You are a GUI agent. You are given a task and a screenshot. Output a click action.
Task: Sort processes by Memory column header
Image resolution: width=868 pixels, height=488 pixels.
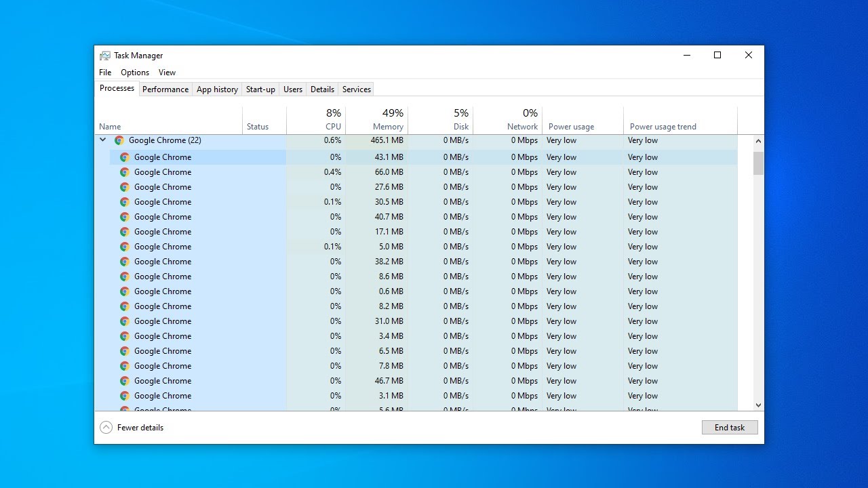(x=376, y=120)
